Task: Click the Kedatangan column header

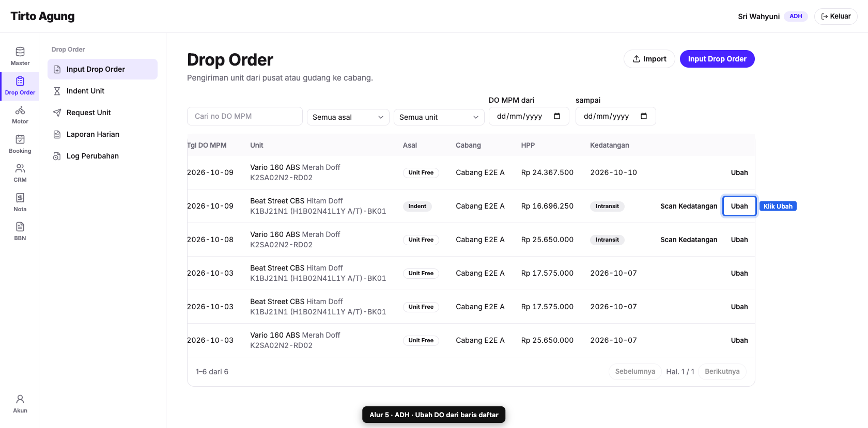Action: (x=610, y=145)
